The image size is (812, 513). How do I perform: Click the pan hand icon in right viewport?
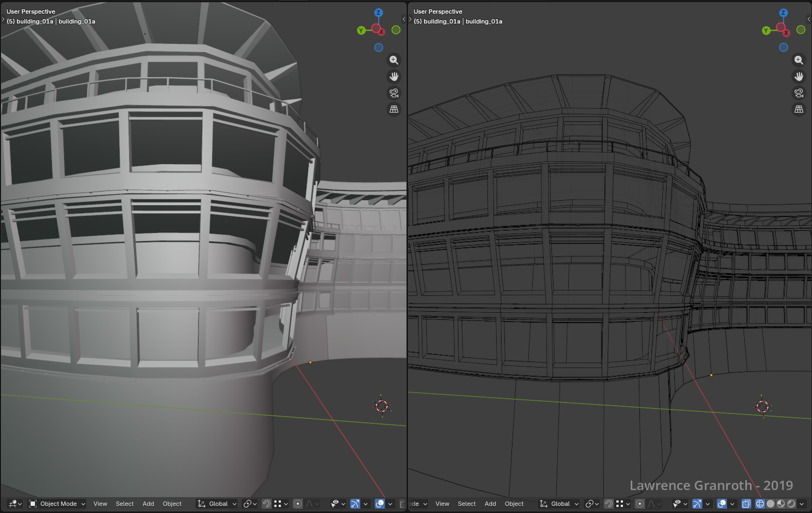click(x=798, y=77)
